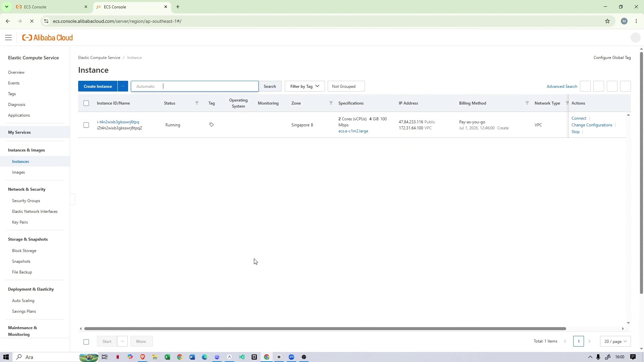The image size is (644, 362).
Task: Switch to the first ECS Console tab
Action: [x=52, y=7]
